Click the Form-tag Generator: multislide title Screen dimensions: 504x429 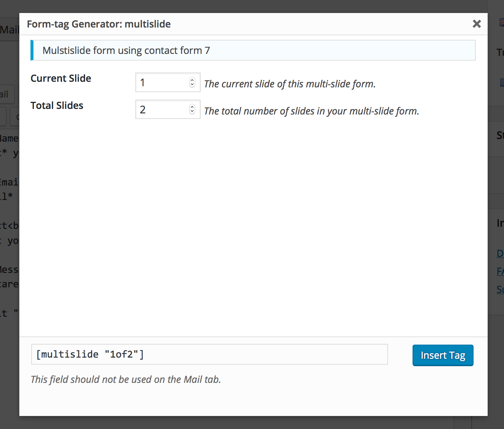[x=99, y=24]
